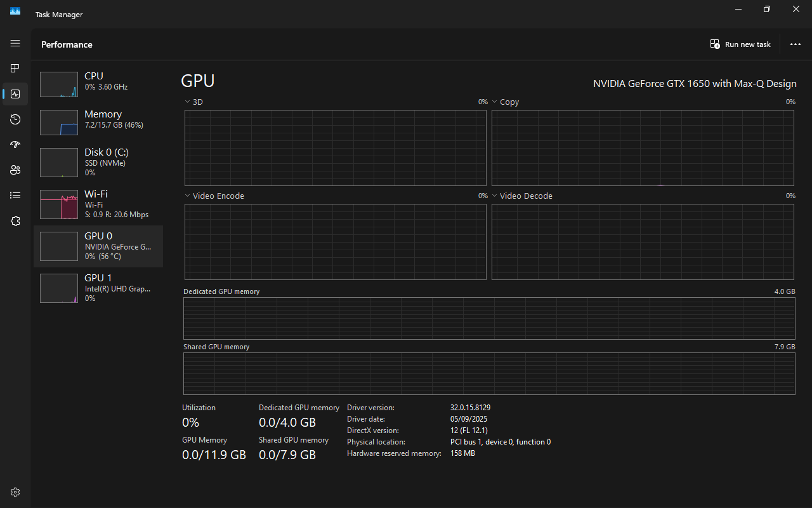Click the "Task Manager" window title text
Image resolution: width=812 pixels, height=508 pixels.
click(x=59, y=15)
